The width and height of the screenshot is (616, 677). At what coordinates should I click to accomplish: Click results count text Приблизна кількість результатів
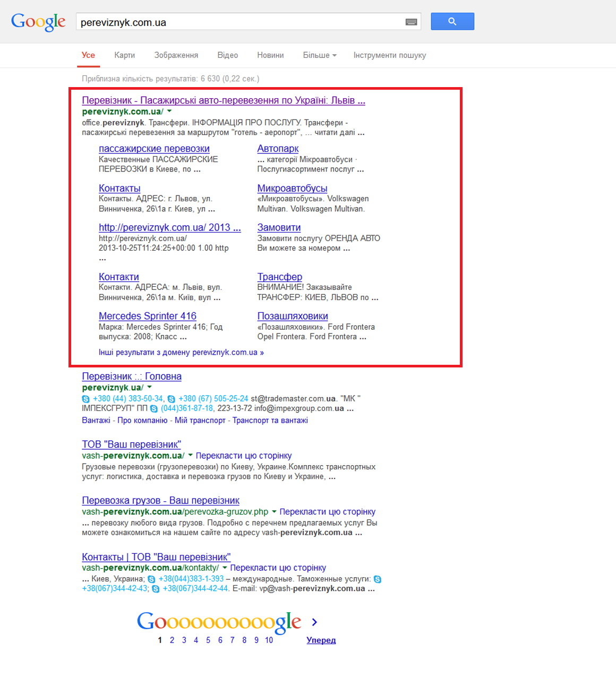[170, 79]
